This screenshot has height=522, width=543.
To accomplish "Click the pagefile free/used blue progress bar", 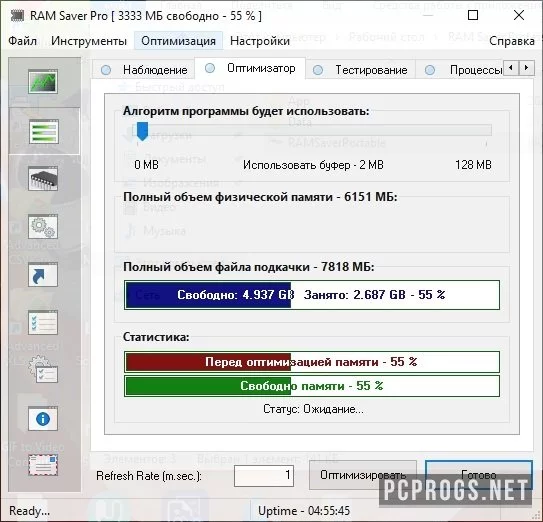I will 312,295.
